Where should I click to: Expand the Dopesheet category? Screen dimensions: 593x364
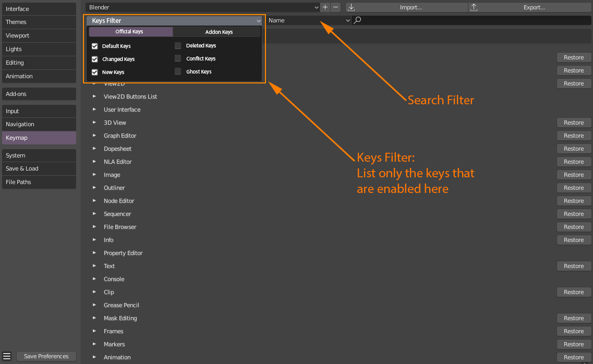pyautogui.click(x=94, y=149)
